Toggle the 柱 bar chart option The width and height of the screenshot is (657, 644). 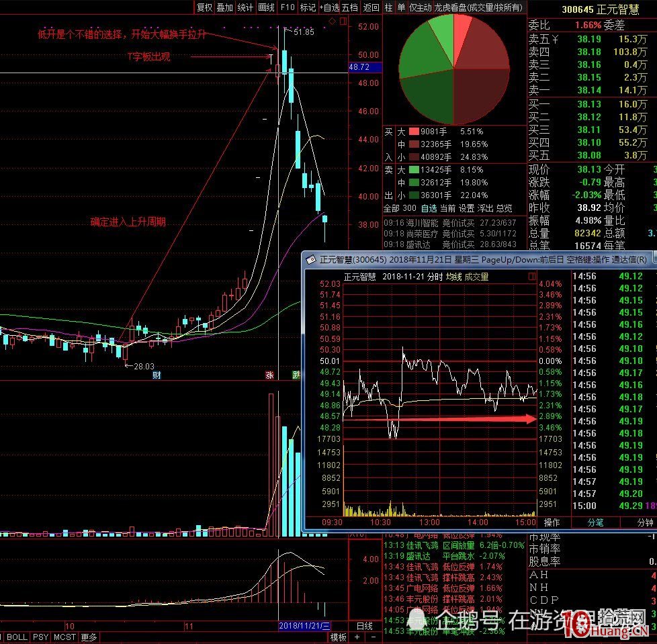389,7
